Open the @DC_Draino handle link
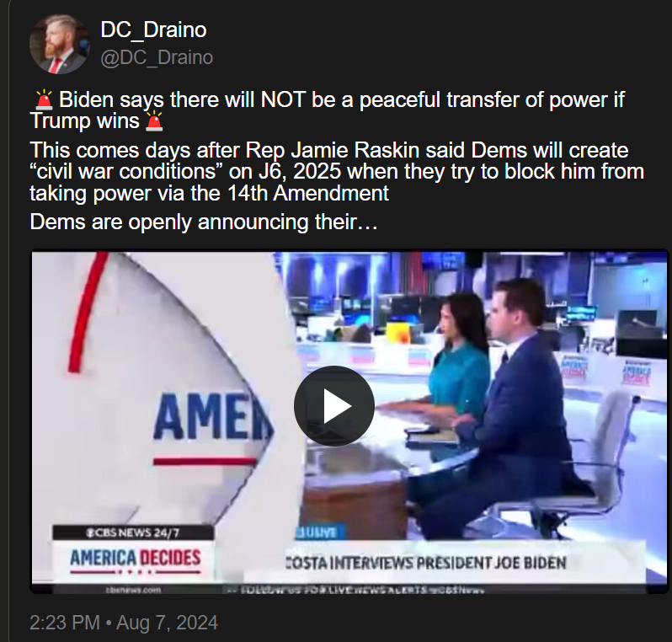 [x=157, y=57]
